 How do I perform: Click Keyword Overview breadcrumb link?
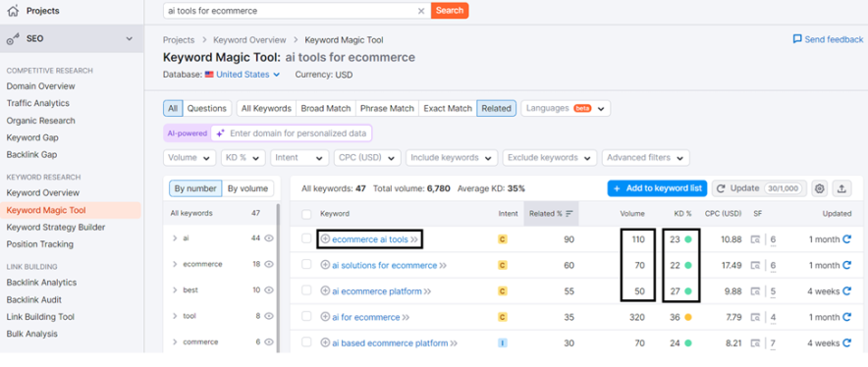click(249, 40)
